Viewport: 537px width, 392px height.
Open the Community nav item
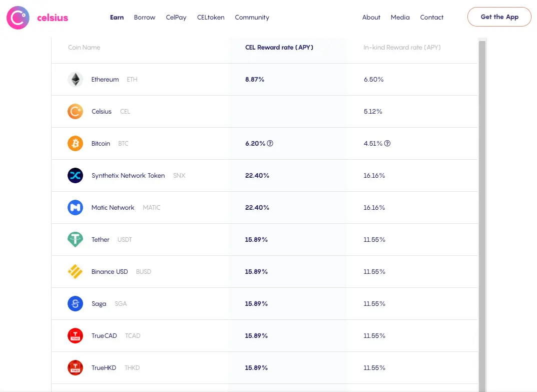coord(252,18)
